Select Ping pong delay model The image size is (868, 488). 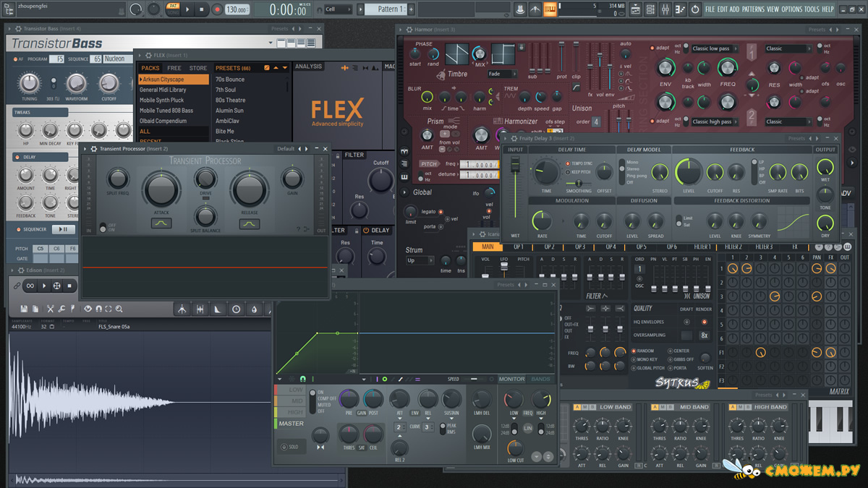(x=637, y=176)
